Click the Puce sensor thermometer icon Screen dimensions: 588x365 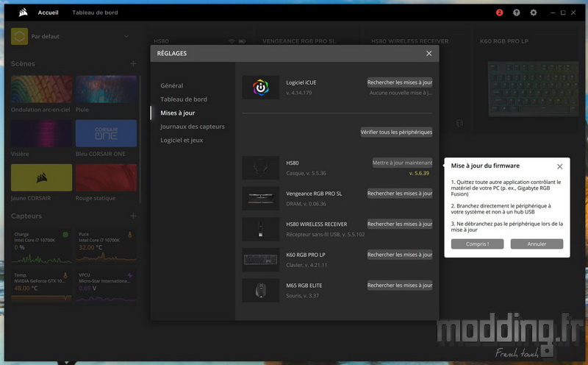click(x=130, y=235)
